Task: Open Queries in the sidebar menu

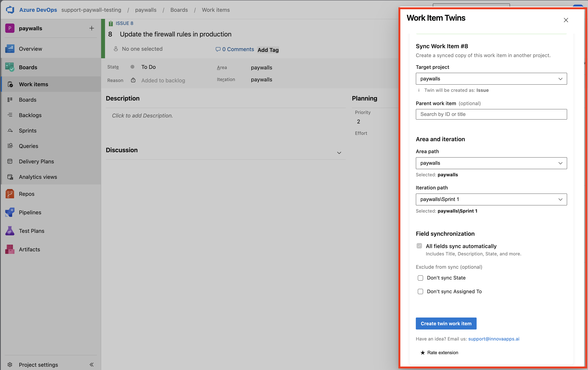Action: [x=29, y=146]
